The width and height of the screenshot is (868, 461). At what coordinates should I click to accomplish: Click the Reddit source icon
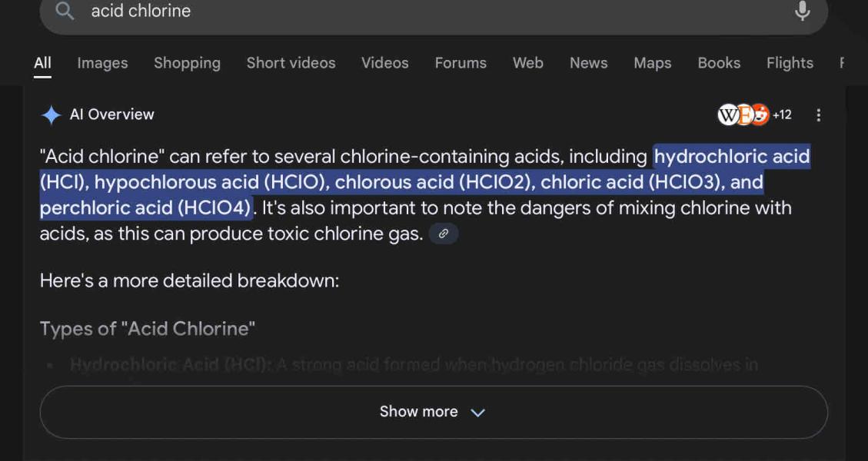[760, 114]
